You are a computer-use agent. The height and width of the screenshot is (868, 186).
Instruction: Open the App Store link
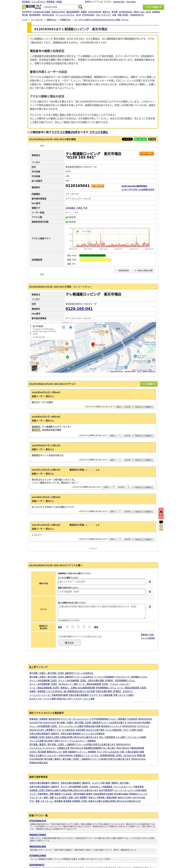pyautogui.click(x=131, y=2)
